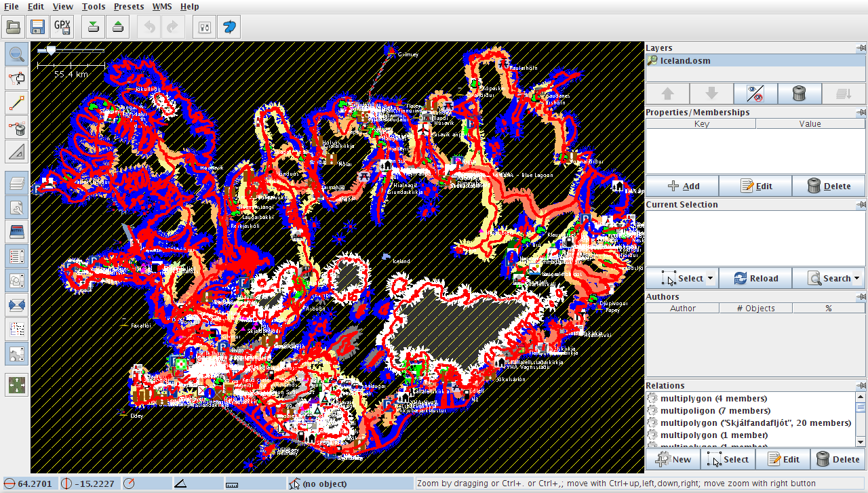Screen dimensions: 868x493
Task: Toggle the person-icon Authors sidebar button
Action: [17, 280]
